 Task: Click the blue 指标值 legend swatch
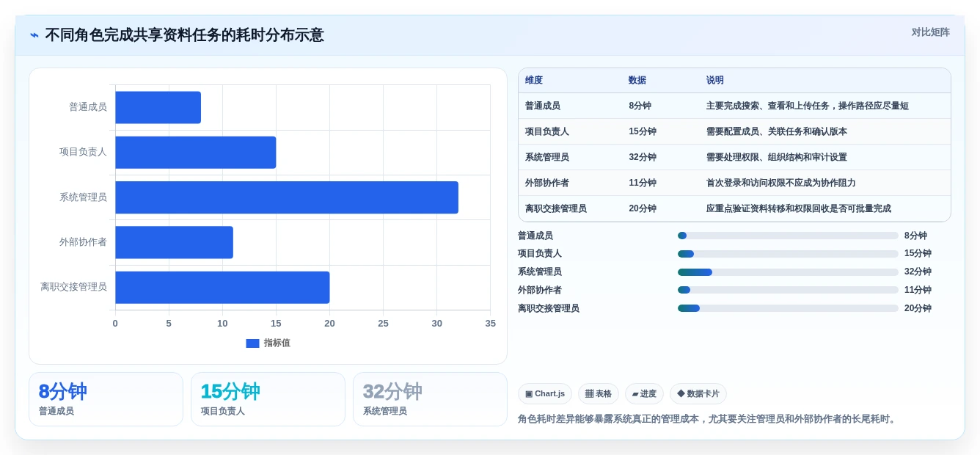252,343
